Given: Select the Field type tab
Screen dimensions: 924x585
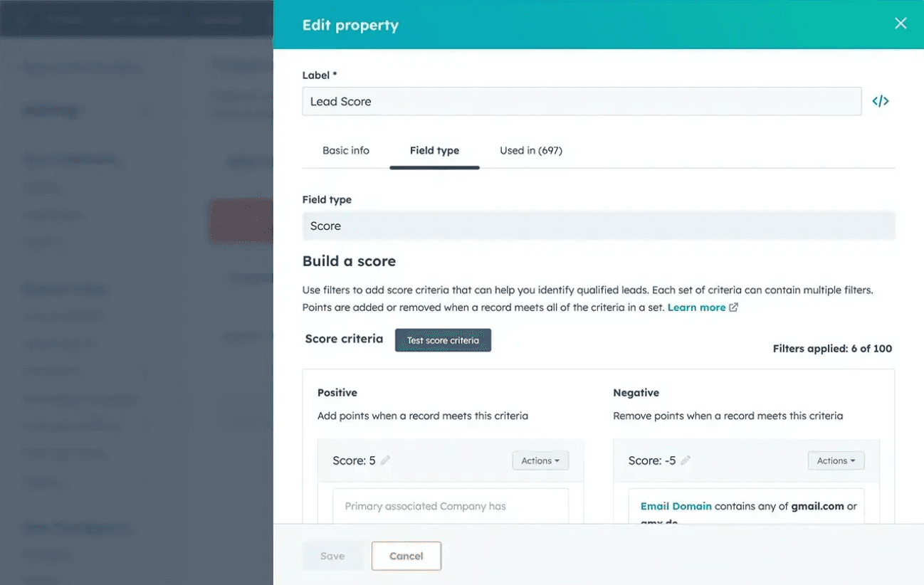Looking at the screenshot, I should click(434, 150).
